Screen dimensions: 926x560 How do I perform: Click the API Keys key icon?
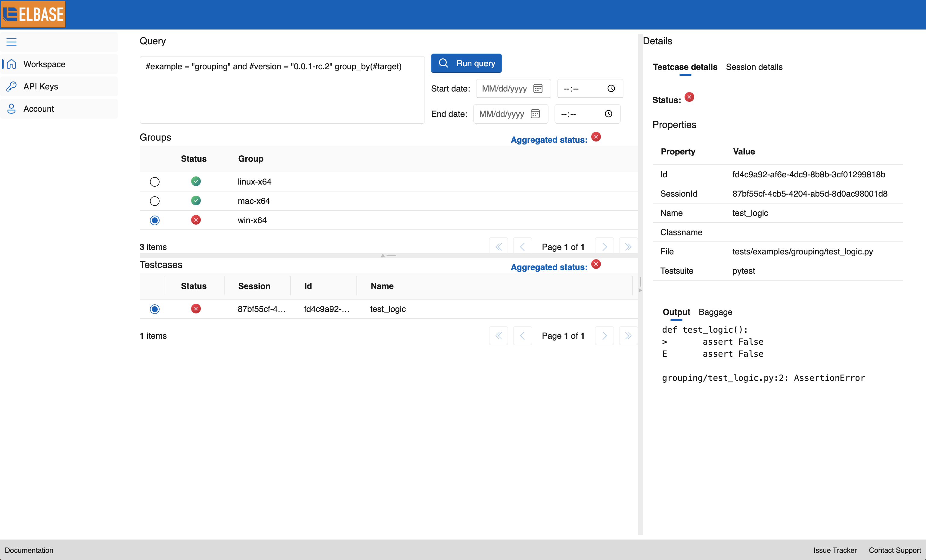click(12, 86)
